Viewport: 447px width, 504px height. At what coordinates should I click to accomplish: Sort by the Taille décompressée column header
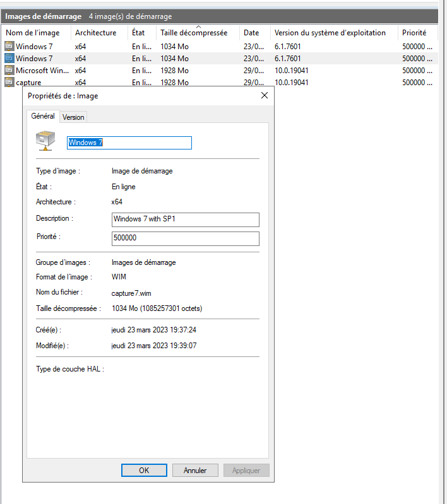197,33
